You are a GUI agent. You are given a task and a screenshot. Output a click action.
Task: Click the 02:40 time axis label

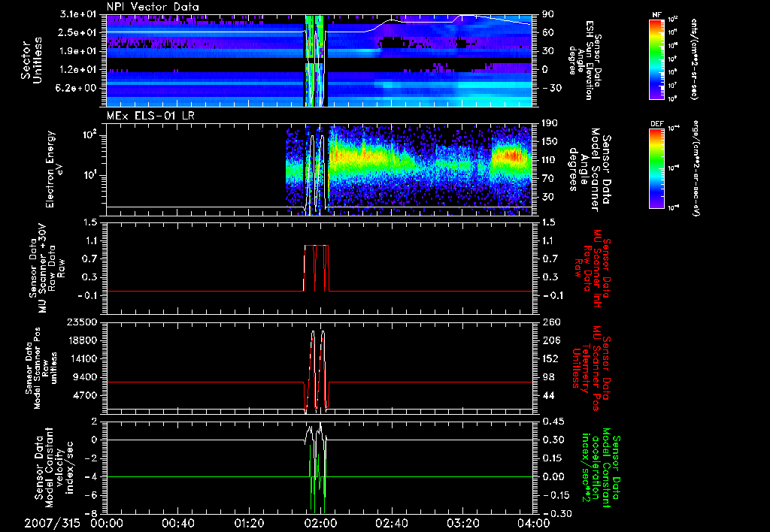pos(391,523)
